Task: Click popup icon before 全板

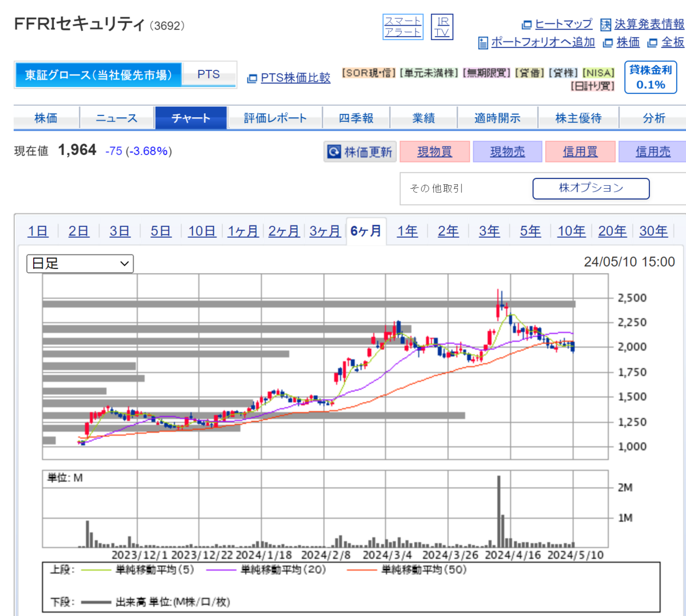Action: (652, 43)
